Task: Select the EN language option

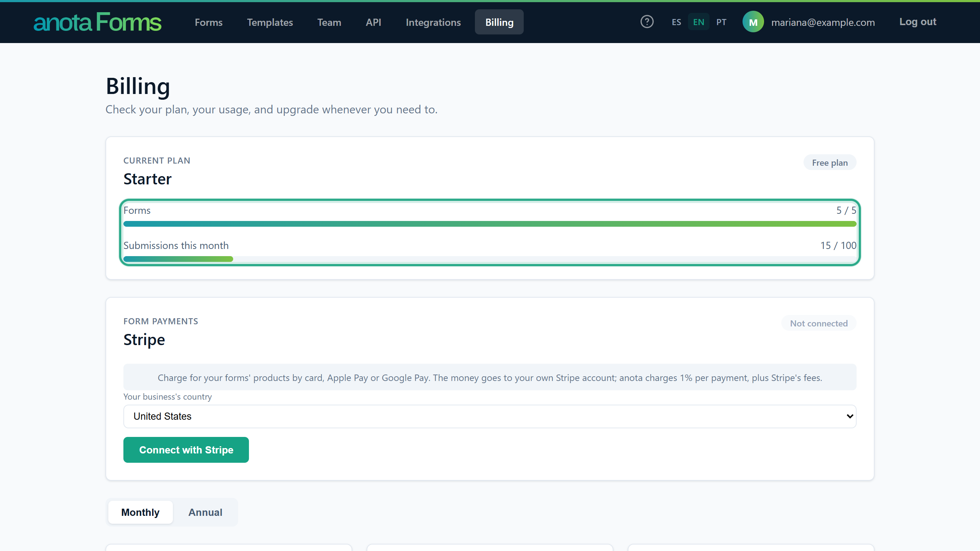Action: click(x=698, y=22)
